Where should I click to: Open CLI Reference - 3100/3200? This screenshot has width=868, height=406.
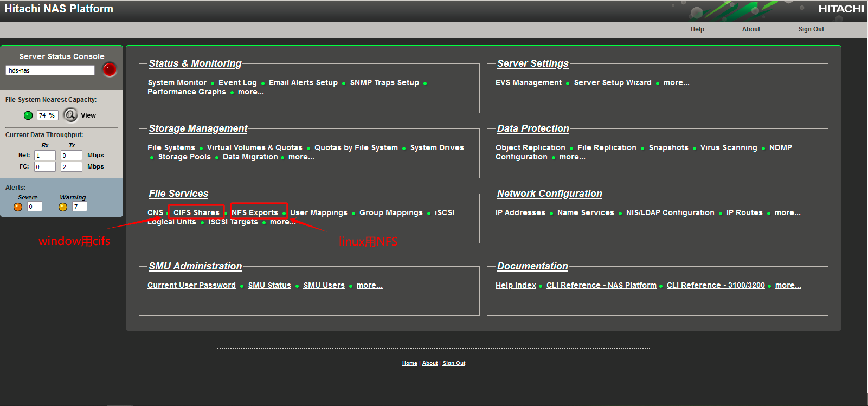pos(716,285)
